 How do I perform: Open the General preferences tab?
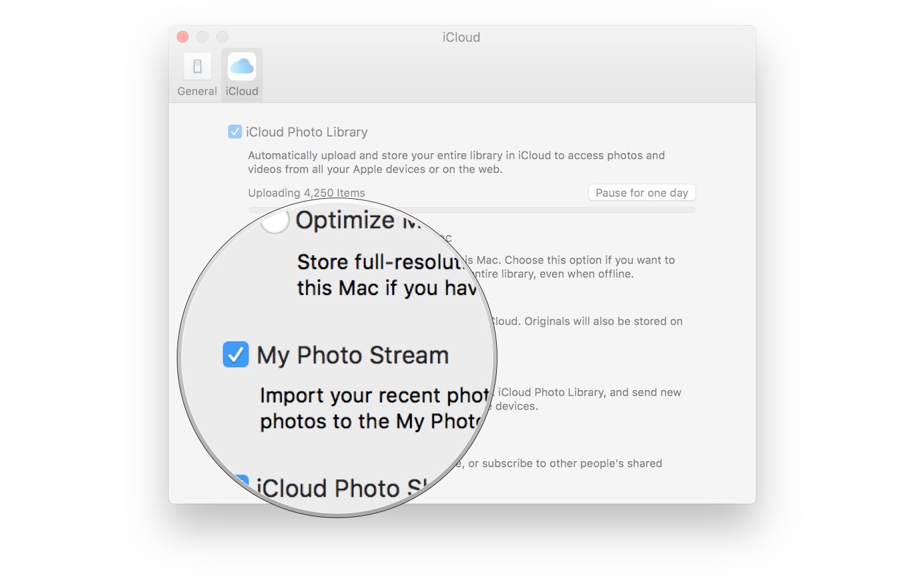click(x=197, y=75)
